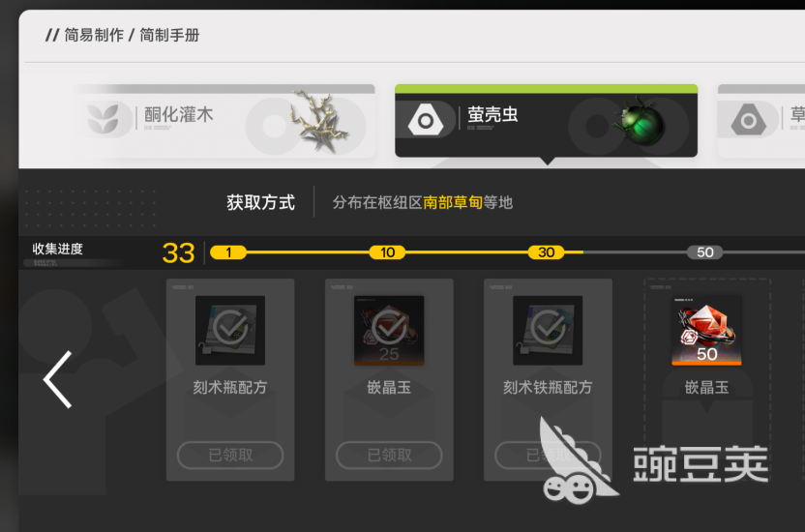Image resolution: width=805 pixels, height=532 pixels.
Task: Click the leaf category icon
Action: 104,119
